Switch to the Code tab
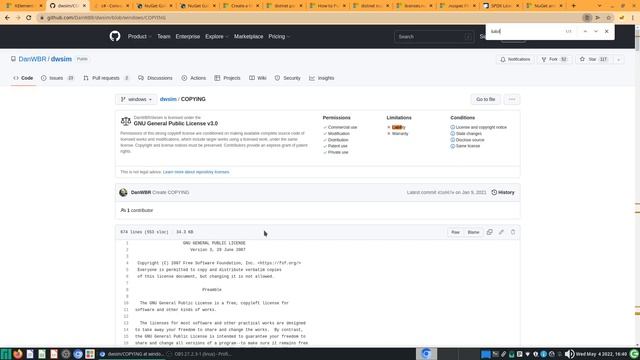640x360 pixels. [x=23, y=78]
